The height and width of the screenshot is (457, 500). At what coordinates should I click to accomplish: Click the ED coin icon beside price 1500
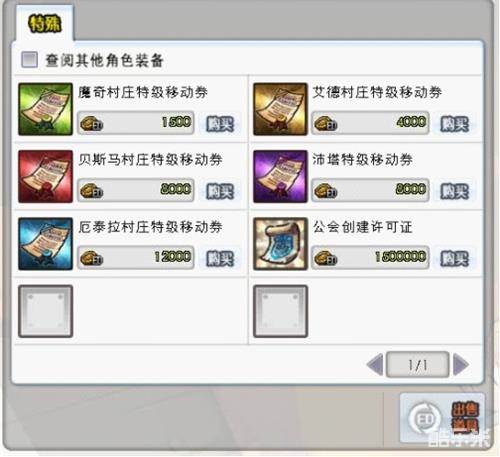(91, 123)
